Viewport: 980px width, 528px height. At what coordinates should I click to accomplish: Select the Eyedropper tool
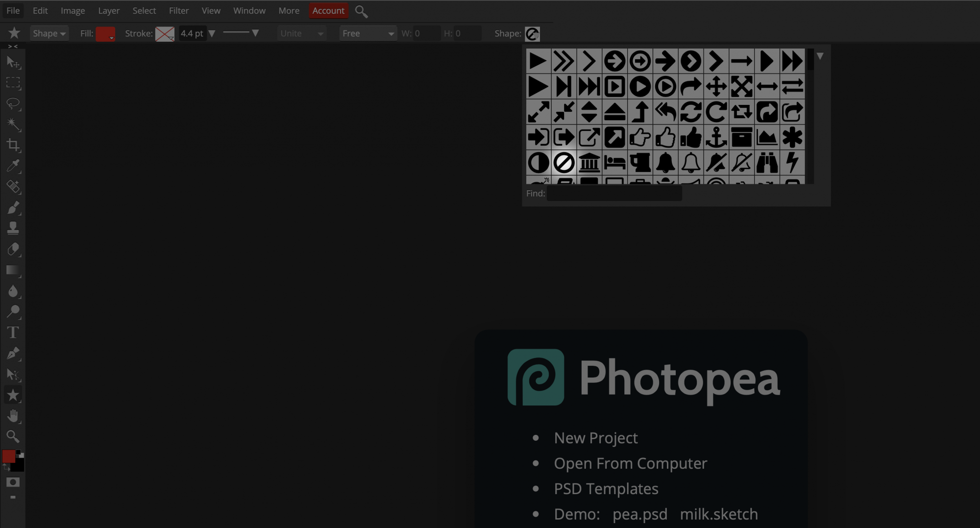click(x=13, y=166)
